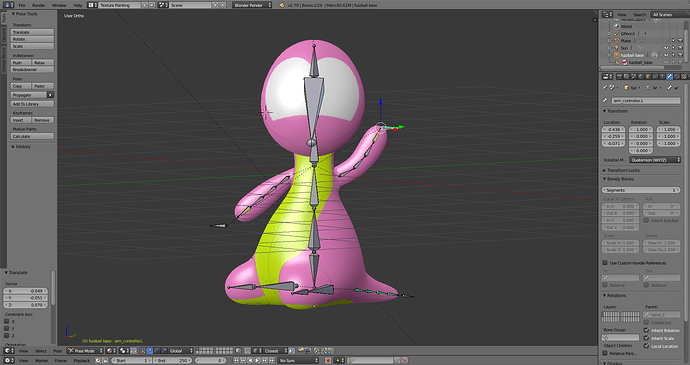Open the Render menu

(39, 5)
